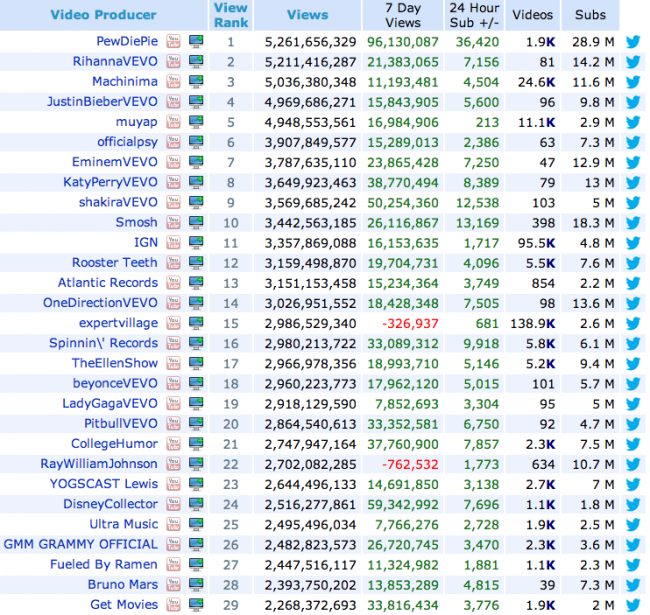Open the expertvillage producer link

tap(119, 324)
